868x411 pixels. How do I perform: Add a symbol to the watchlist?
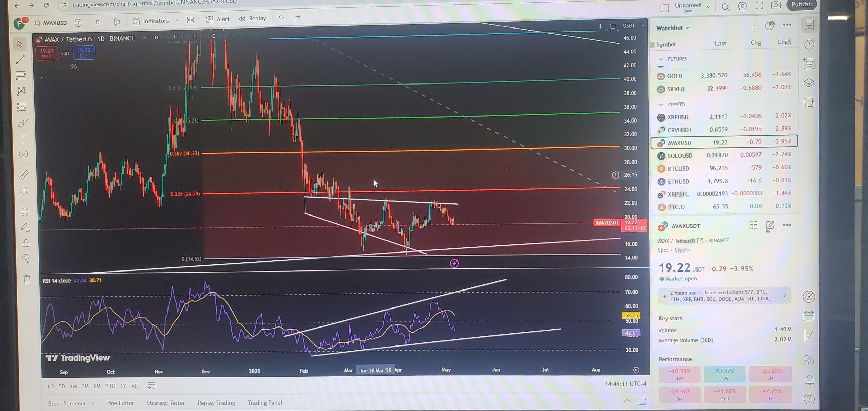click(x=753, y=26)
